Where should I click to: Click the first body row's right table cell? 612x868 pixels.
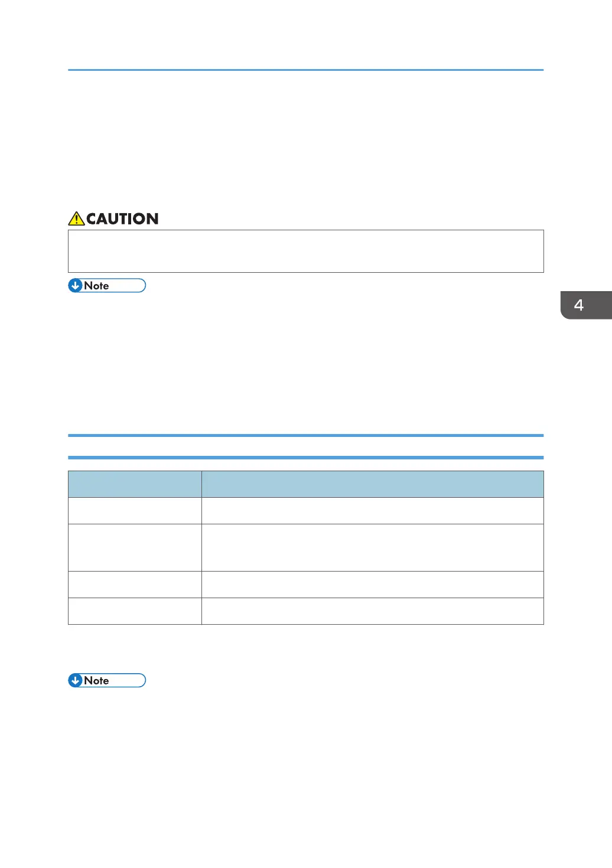click(x=372, y=511)
